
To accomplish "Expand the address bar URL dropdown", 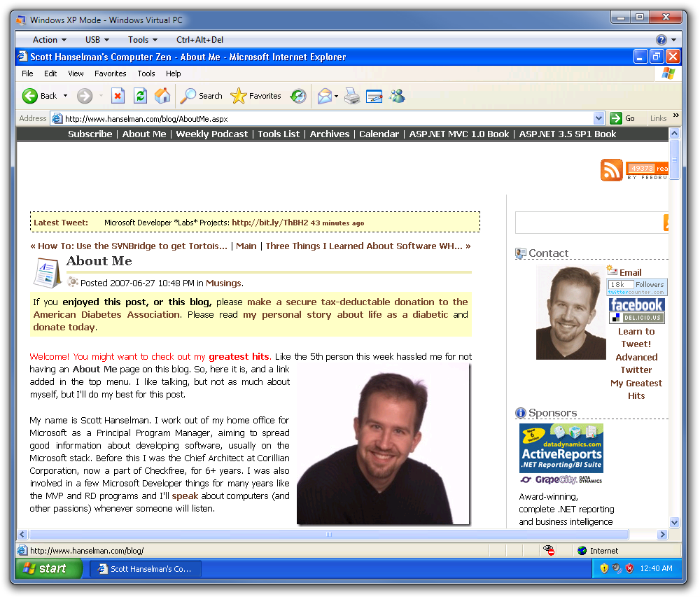I will tap(598, 118).
